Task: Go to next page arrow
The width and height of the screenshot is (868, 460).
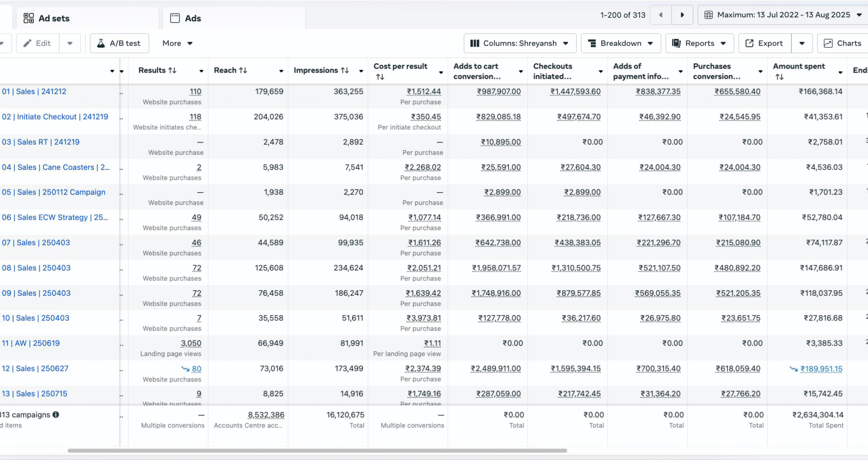Action: (x=682, y=15)
